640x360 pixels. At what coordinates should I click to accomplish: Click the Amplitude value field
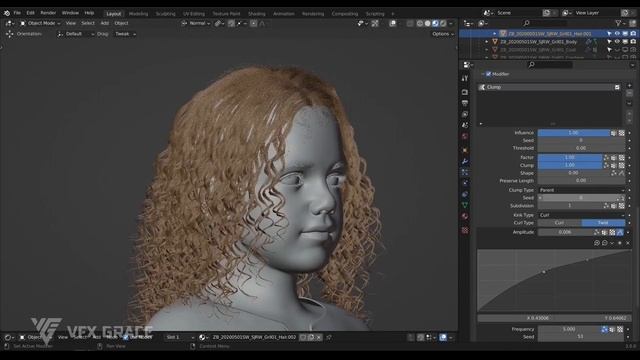[x=565, y=232]
